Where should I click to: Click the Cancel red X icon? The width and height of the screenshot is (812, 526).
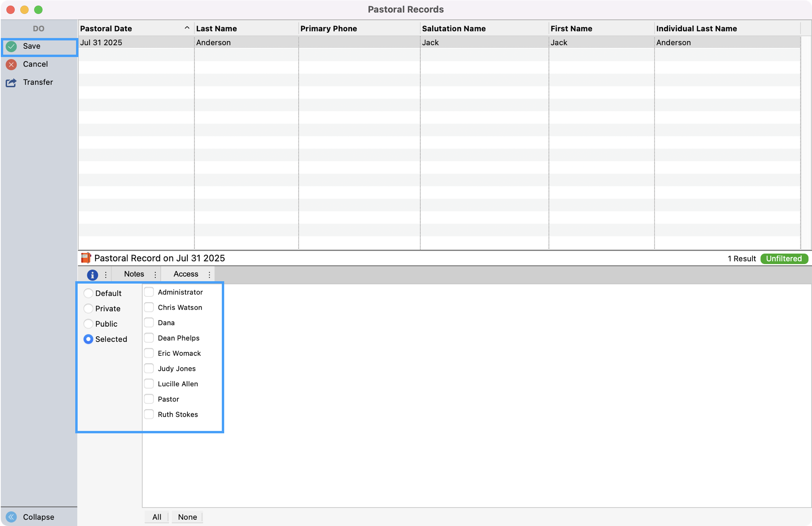pyautogui.click(x=11, y=64)
